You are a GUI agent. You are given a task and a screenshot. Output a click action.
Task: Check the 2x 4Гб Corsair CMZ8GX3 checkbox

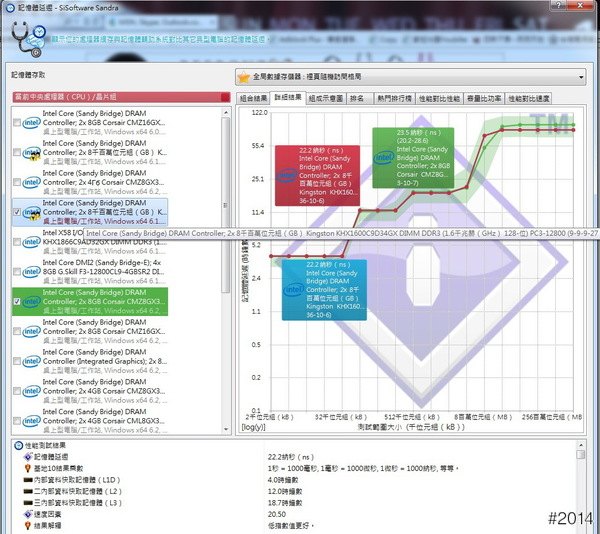17,182
